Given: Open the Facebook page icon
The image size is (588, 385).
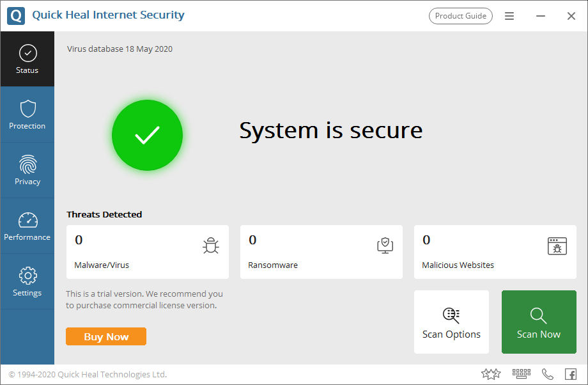Looking at the screenshot, I should pos(571,374).
